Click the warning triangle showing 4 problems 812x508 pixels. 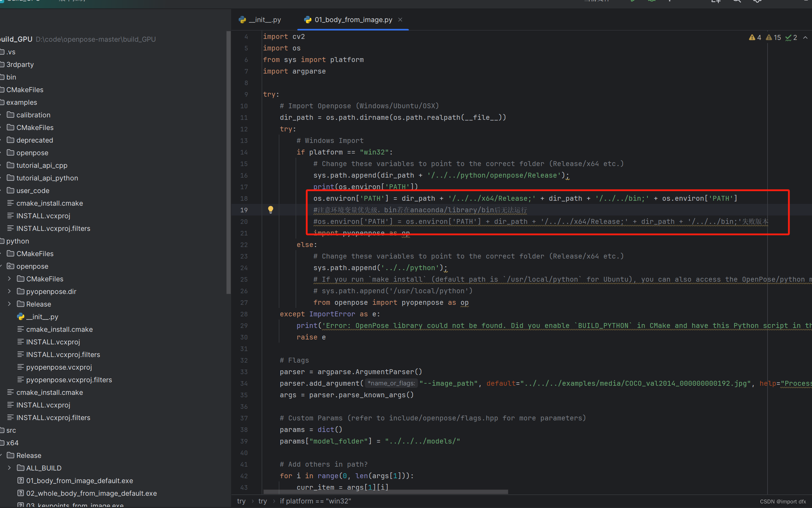[x=755, y=37]
